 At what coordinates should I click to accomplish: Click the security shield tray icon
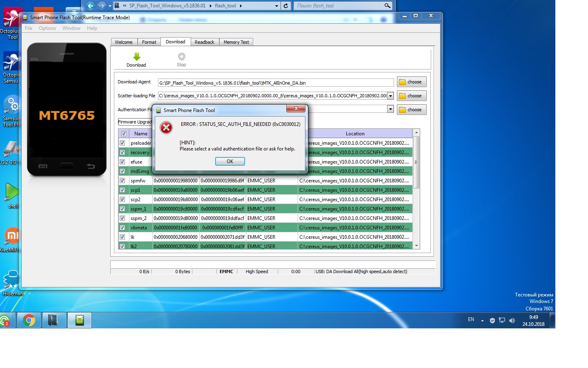(492, 321)
